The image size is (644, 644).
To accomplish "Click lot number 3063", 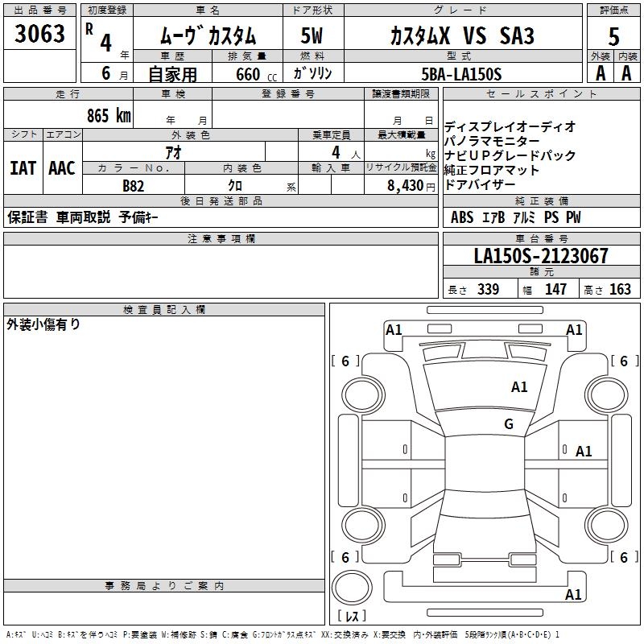I will tap(39, 34).
